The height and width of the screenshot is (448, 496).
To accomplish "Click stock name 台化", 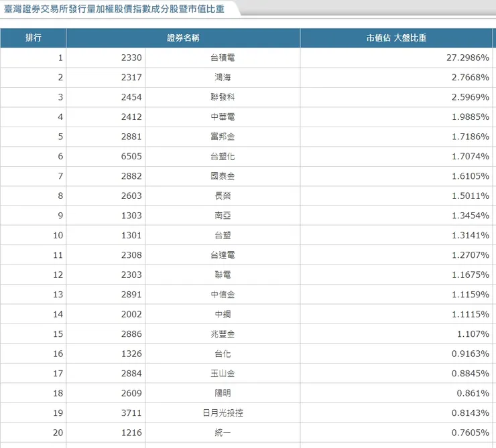I will click(223, 354).
